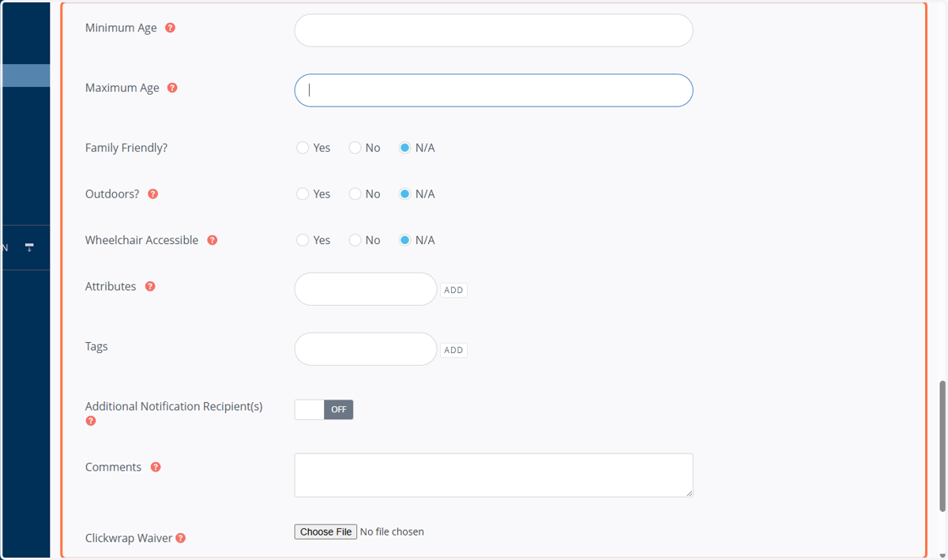This screenshot has width=948, height=560.
Task: Select No for Wheelchair Accessible
Action: pyautogui.click(x=355, y=240)
